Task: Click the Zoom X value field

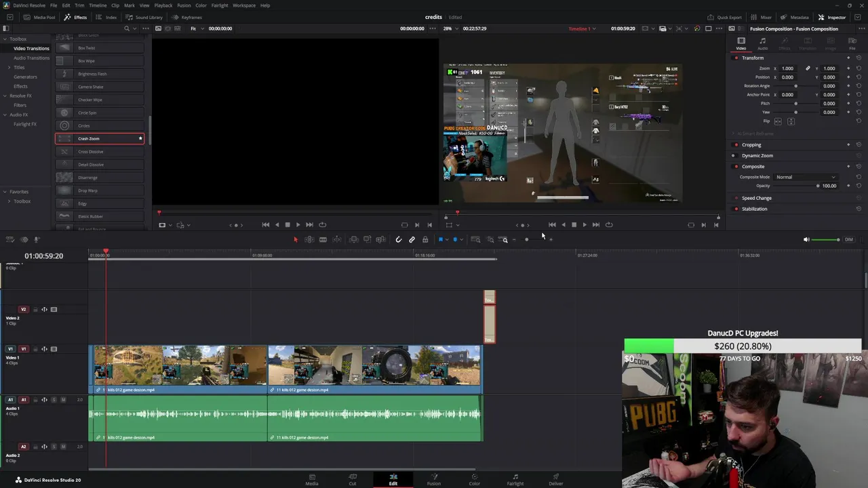Action: point(787,68)
